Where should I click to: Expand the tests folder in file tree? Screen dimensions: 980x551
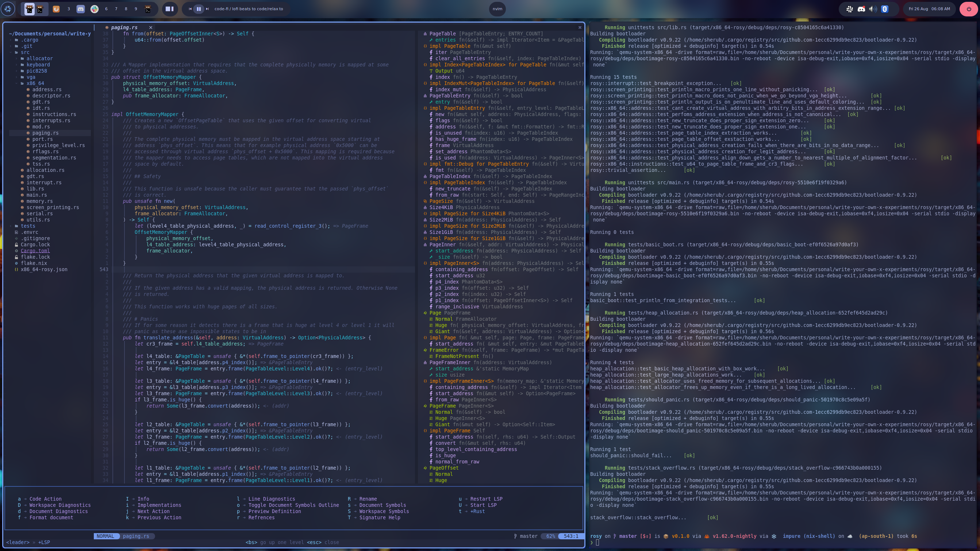click(x=28, y=226)
